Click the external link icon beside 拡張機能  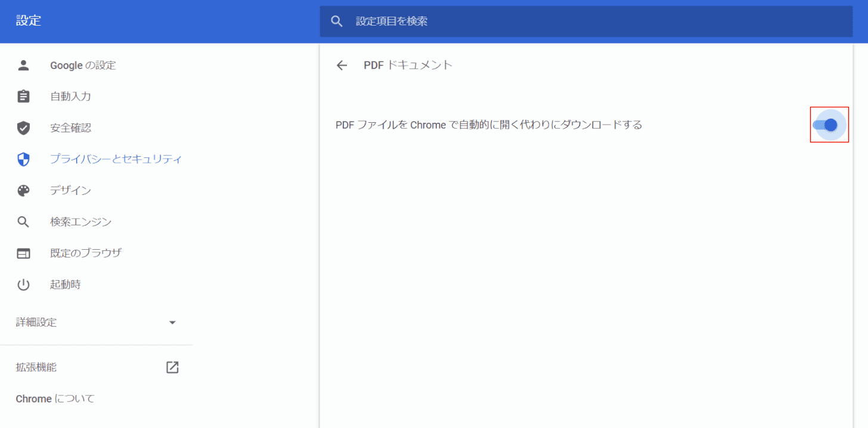click(x=172, y=367)
